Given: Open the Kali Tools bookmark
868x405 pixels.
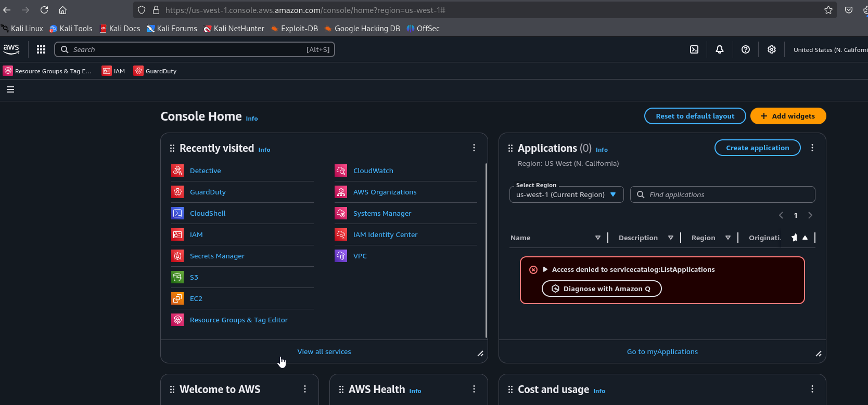Looking at the screenshot, I should [71, 29].
